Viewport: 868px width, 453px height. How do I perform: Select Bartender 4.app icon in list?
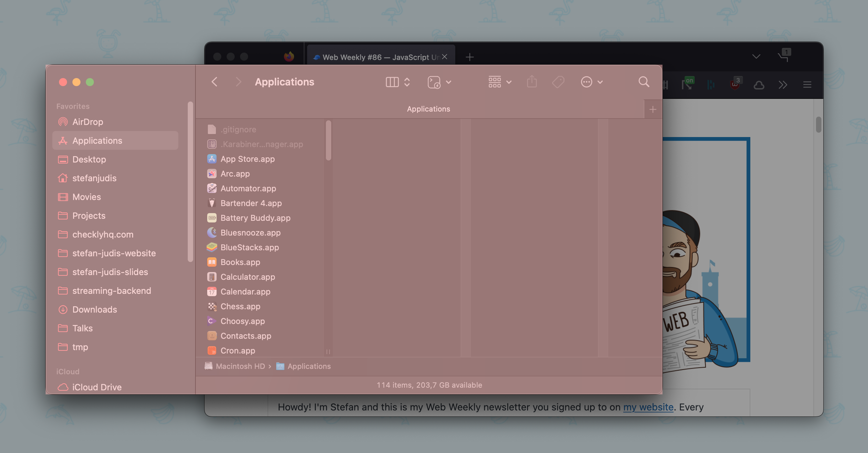212,203
